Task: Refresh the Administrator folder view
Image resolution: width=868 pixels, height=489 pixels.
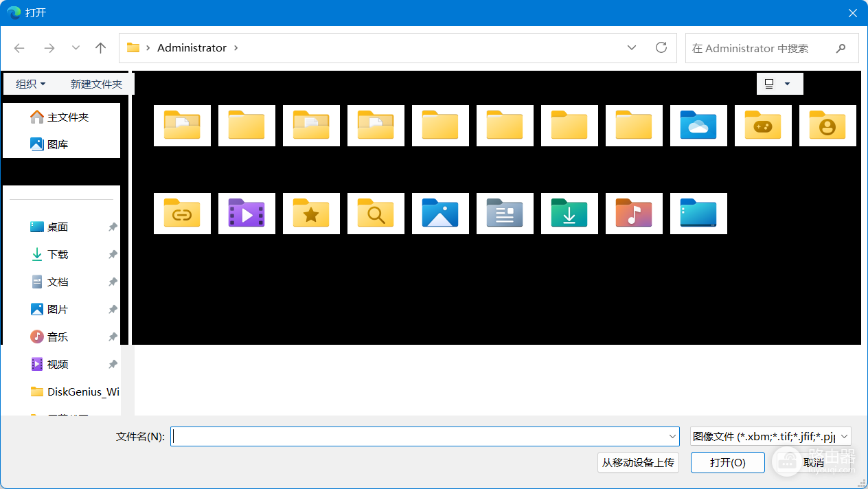Action: (661, 47)
